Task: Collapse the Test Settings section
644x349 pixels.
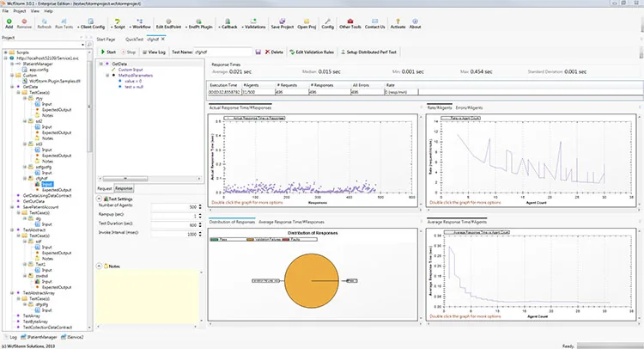Action: (x=99, y=199)
